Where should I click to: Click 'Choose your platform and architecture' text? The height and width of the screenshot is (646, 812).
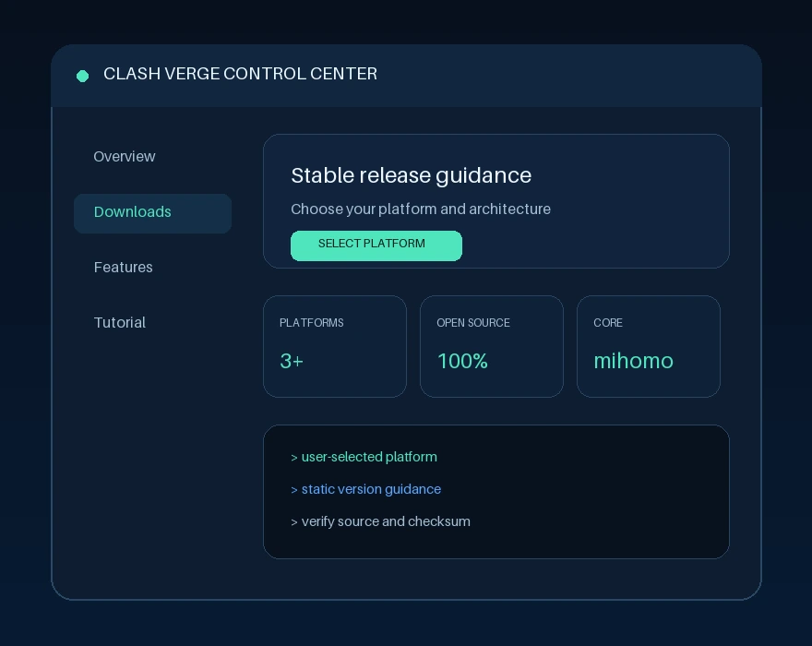(421, 209)
